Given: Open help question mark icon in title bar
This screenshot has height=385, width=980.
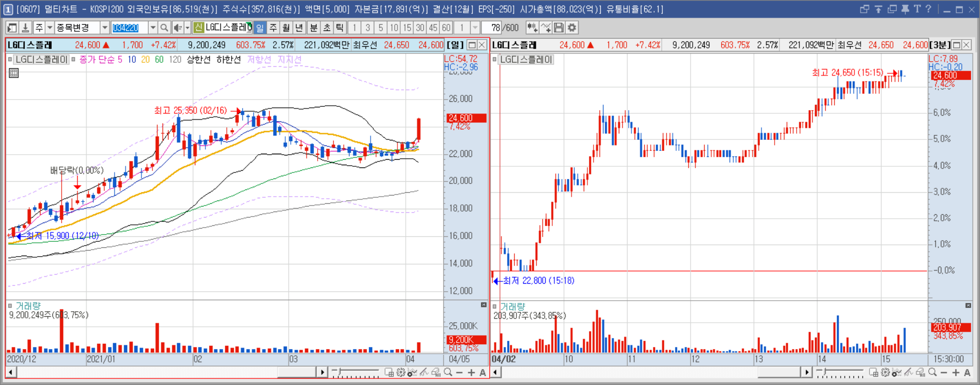Looking at the screenshot, I should [x=928, y=9].
